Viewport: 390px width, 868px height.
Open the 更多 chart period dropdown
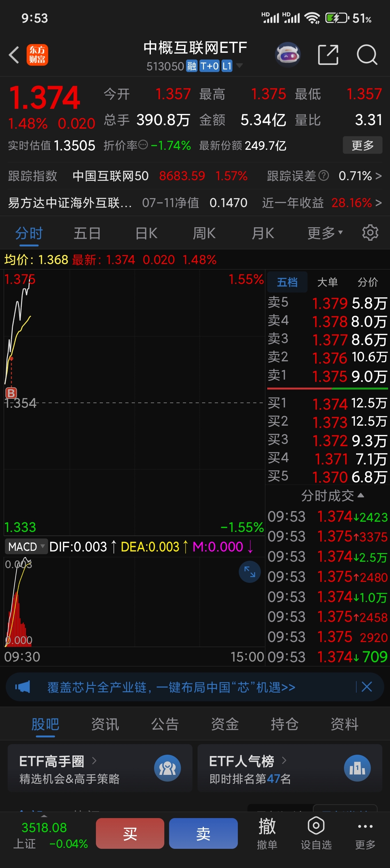325,233
